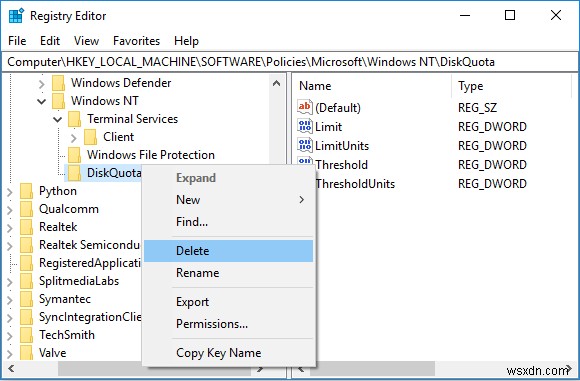Image resolution: width=580 pixels, height=381 pixels.
Task: Click the tree pane scroll-left arrow
Action: (x=11, y=368)
